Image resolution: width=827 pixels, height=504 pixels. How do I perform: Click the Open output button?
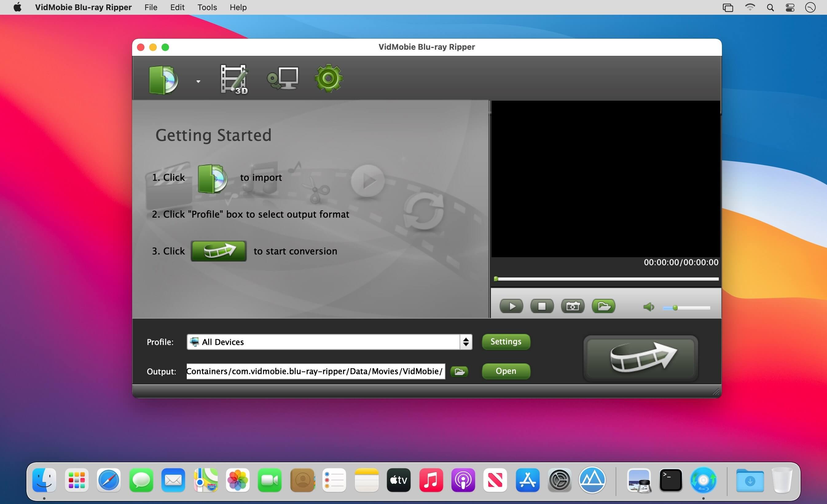[x=506, y=371]
